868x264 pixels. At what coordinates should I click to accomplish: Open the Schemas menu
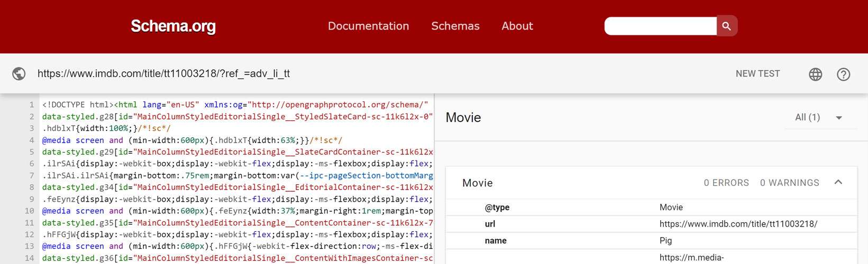pyautogui.click(x=455, y=26)
